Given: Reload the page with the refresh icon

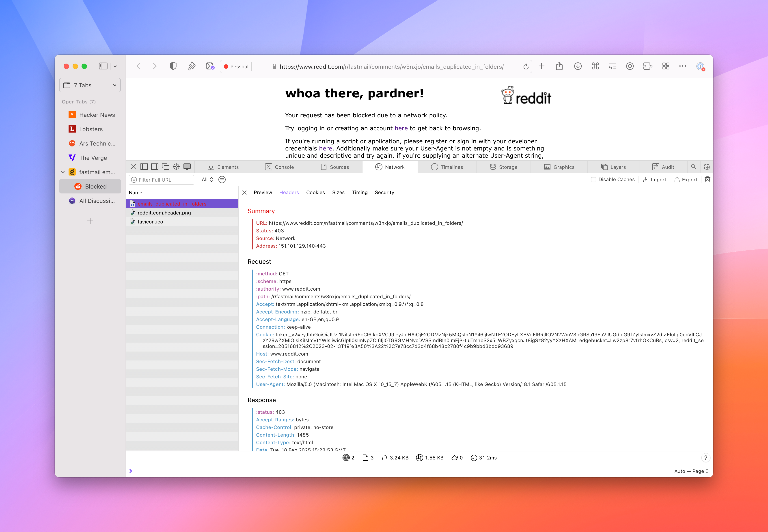Looking at the screenshot, I should point(526,67).
